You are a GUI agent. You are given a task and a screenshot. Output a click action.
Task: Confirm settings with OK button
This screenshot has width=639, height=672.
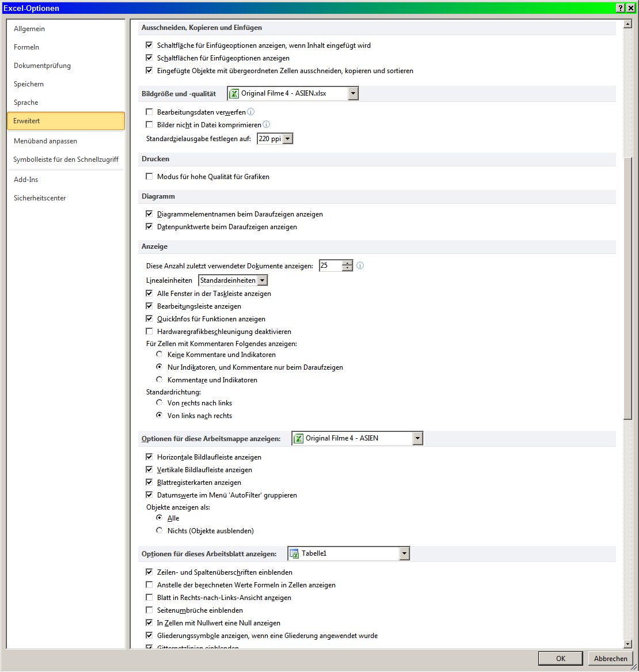point(561,659)
